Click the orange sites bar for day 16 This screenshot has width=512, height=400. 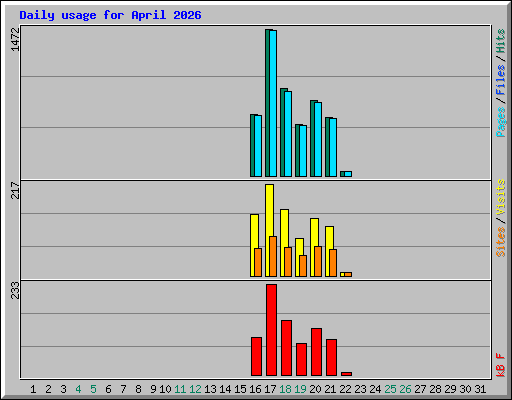pos(258,262)
